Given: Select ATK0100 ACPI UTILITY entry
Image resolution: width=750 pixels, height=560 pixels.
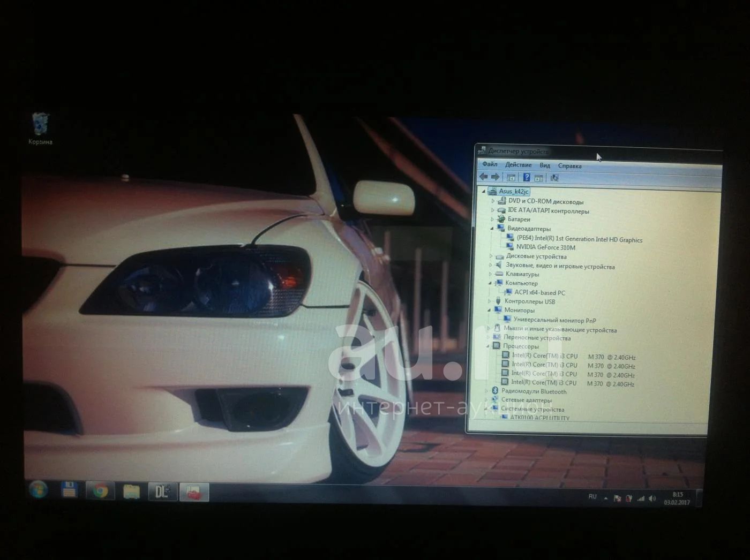Looking at the screenshot, I should [539, 418].
